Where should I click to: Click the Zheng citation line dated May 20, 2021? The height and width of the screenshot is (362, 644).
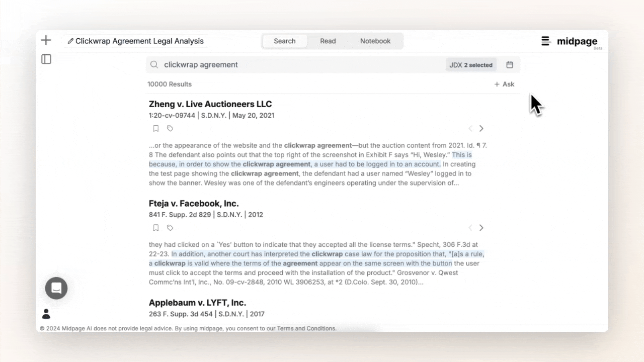211,115
